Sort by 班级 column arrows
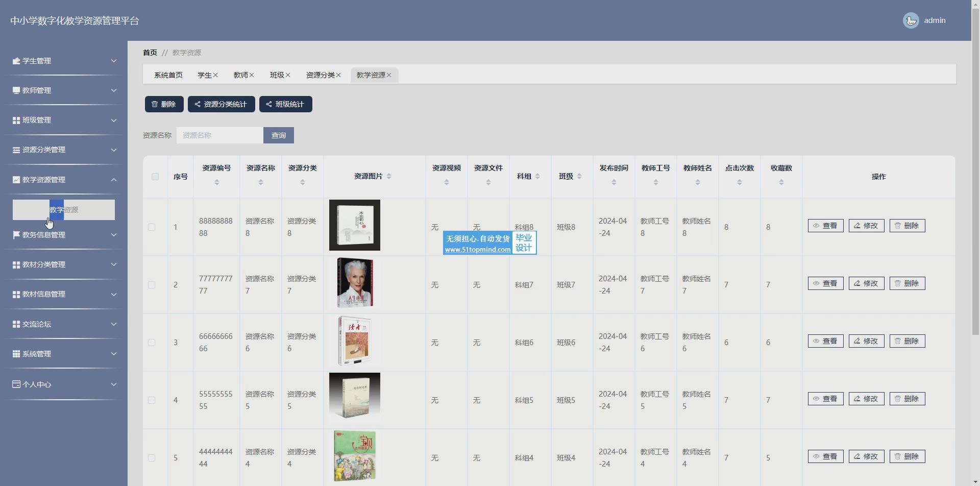Image resolution: width=980 pixels, height=486 pixels. tap(579, 176)
